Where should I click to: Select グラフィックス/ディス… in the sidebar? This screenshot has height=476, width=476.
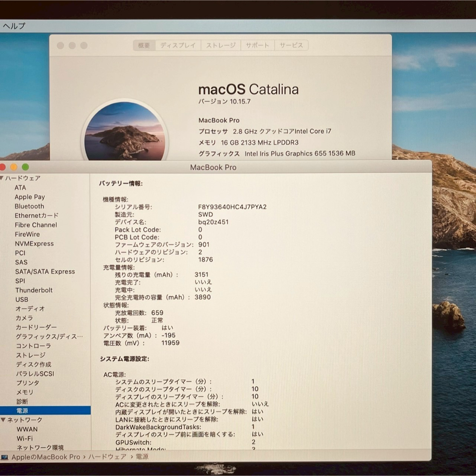(x=49, y=336)
